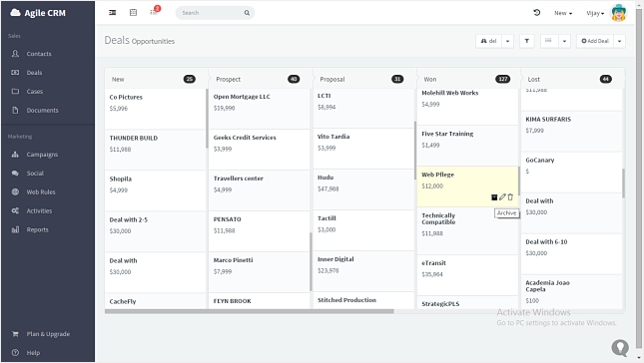The width and height of the screenshot is (644, 363).
Task: Expand the view options dropdown arrow
Action: tap(564, 41)
